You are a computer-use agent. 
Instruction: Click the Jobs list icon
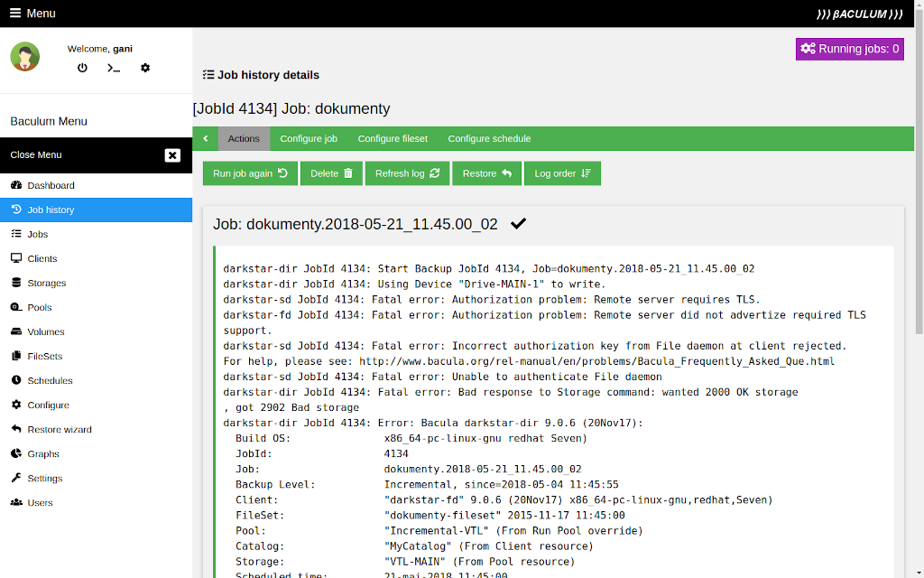16,234
